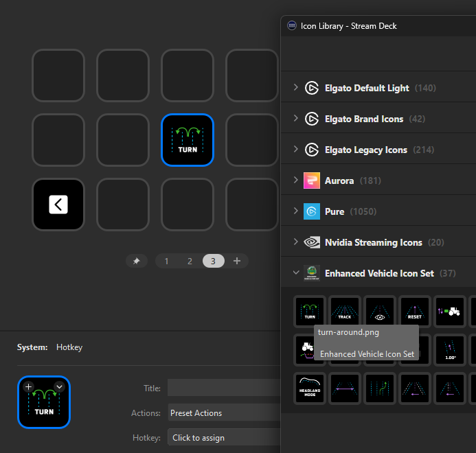Expand the Nvidia Streaming Icons pack
476x453 pixels.
click(x=295, y=242)
